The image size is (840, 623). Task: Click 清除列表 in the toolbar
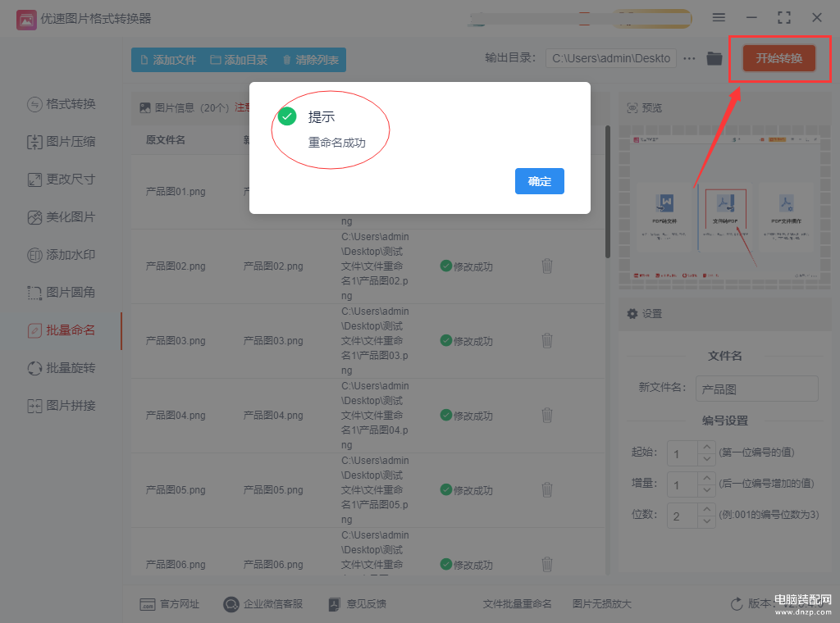pyautogui.click(x=311, y=60)
